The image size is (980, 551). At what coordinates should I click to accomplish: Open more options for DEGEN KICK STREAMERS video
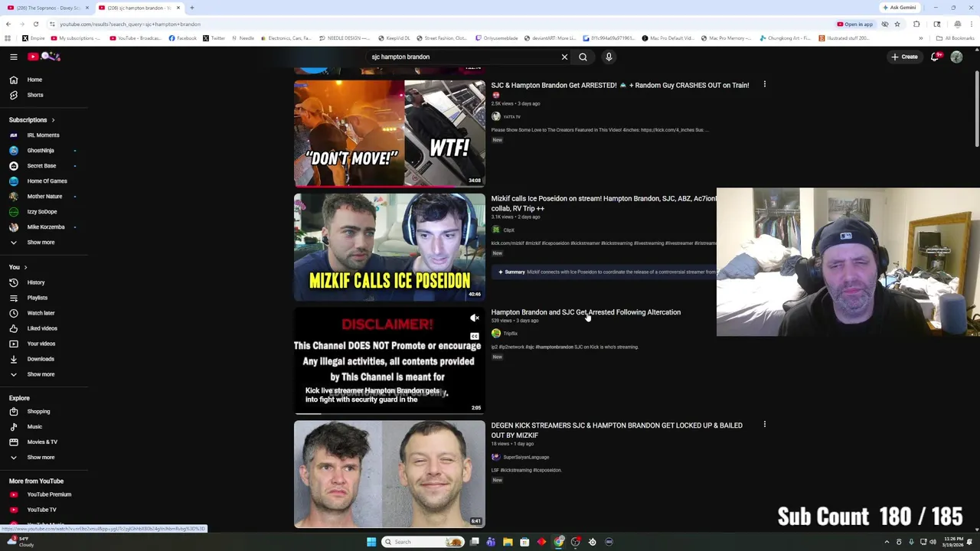(764, 424)
